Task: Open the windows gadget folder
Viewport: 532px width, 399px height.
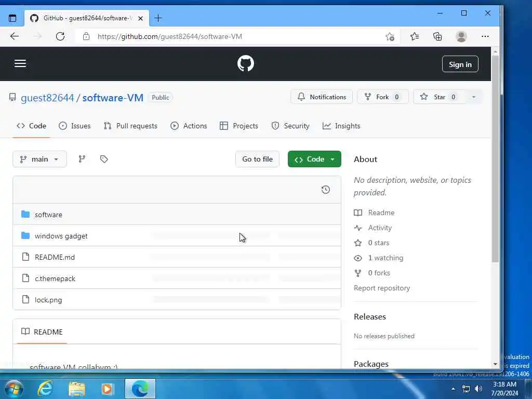Action: [x=61, y=236]
